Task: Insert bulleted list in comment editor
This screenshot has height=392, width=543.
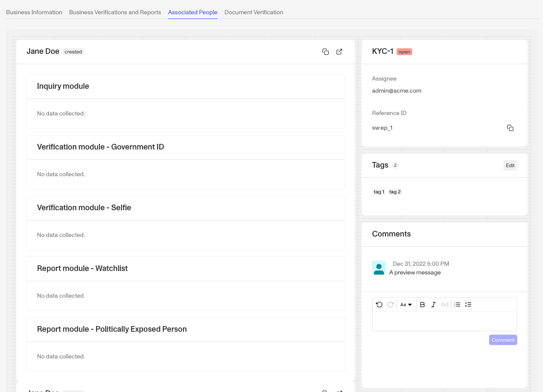Action: pyautogui.click(x=457, y=305)
